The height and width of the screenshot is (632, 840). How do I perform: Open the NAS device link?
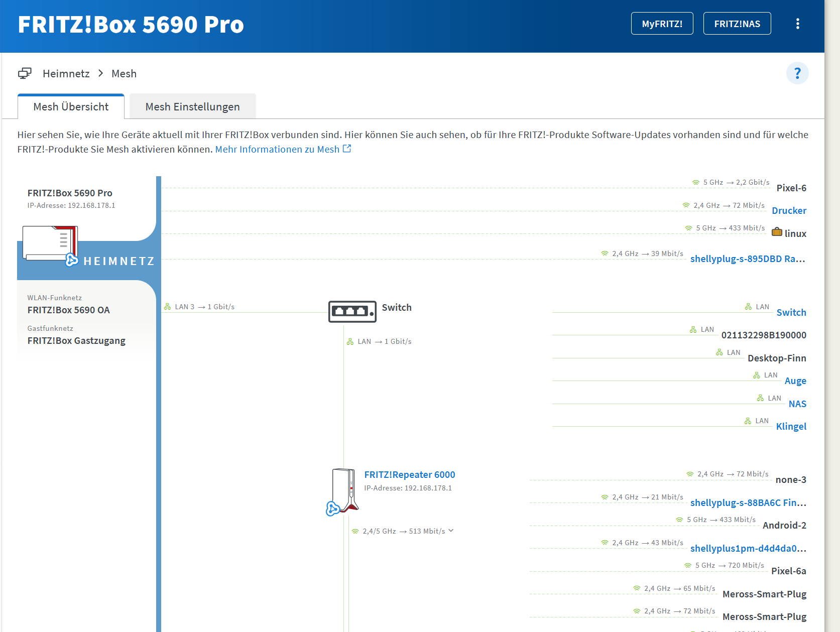click(x=797, y=404)
